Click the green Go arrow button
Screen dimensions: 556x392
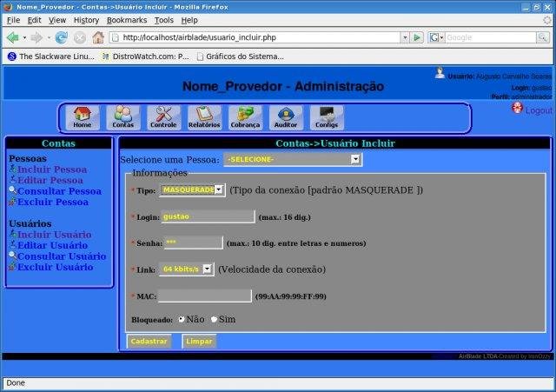pos(417,37)
